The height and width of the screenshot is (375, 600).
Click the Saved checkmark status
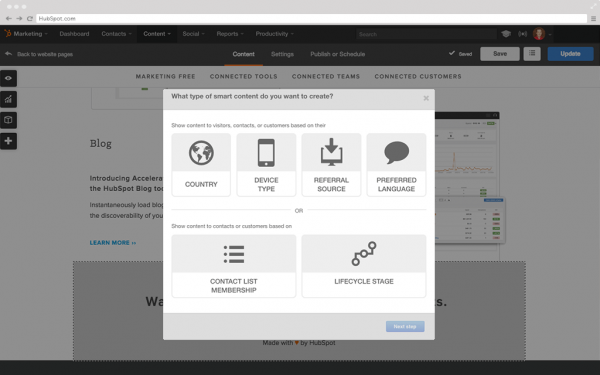click(460, 54)
